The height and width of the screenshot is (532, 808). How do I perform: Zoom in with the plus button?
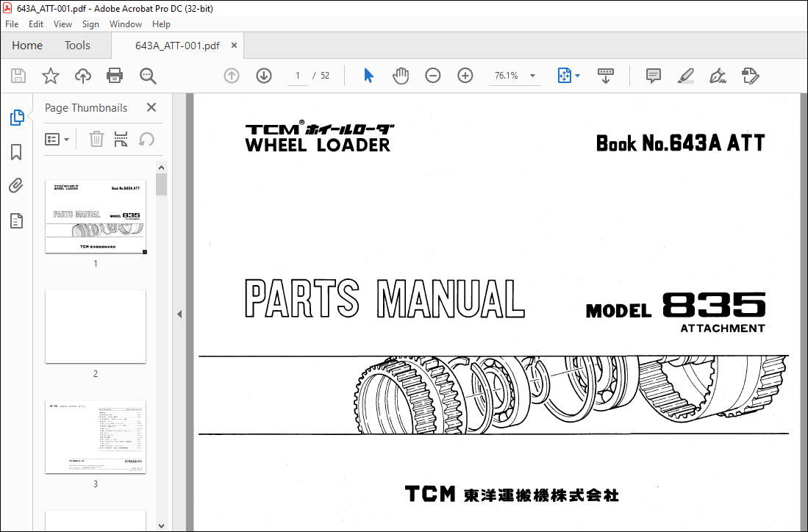pyautogui.click(x=465, y=76)
